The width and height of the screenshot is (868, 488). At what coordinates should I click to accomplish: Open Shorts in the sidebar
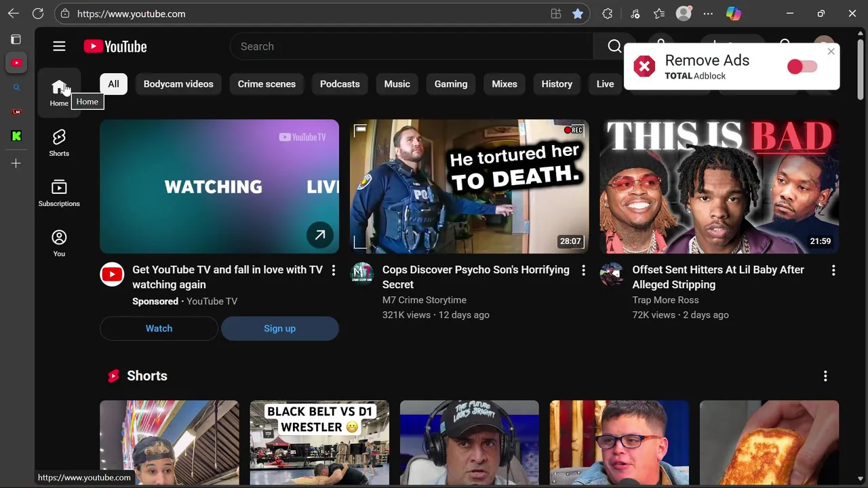[59, 143]
